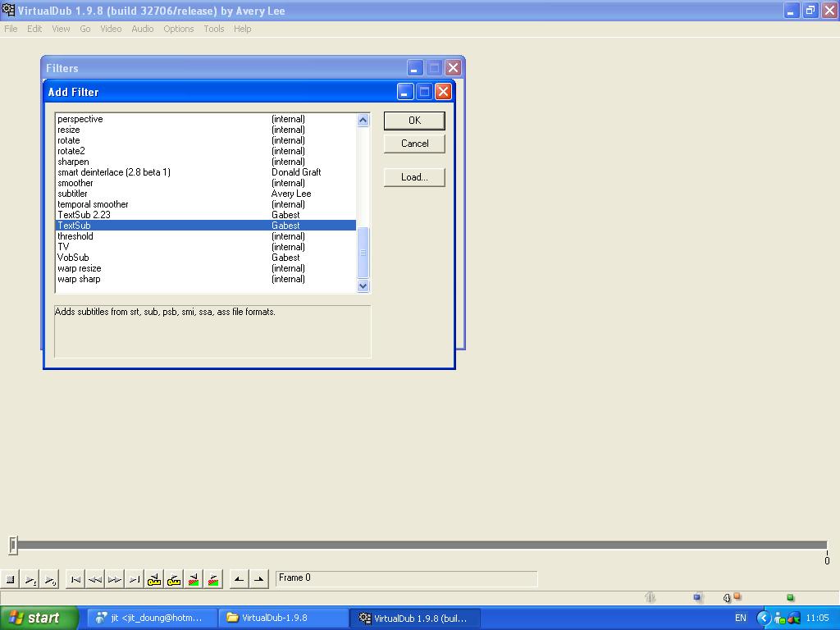Image resolution: width=840 pixels, height=630 pixels.
Task: Click the mark-in selection start icon
Action: [x=239, y=579]
